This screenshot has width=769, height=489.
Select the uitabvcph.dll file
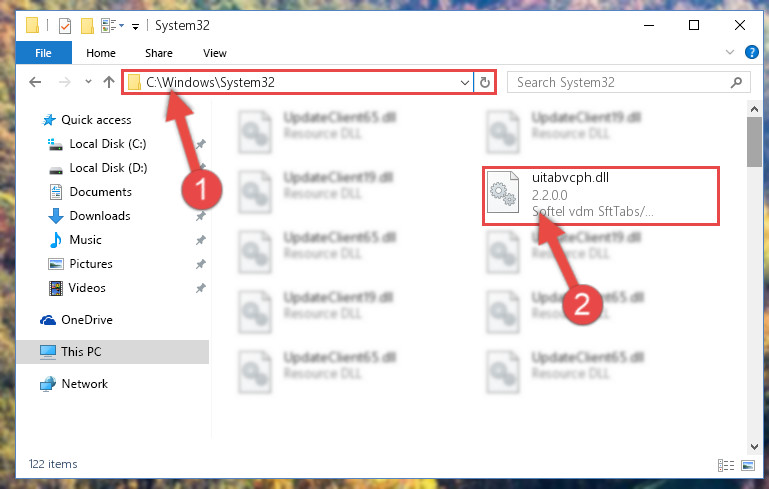tap(601, 195)
